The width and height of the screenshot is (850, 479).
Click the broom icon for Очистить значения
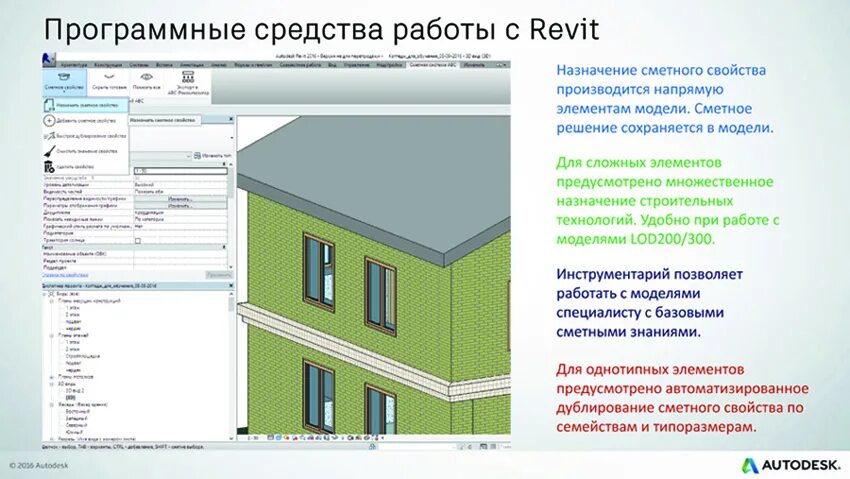coord(49,151)
